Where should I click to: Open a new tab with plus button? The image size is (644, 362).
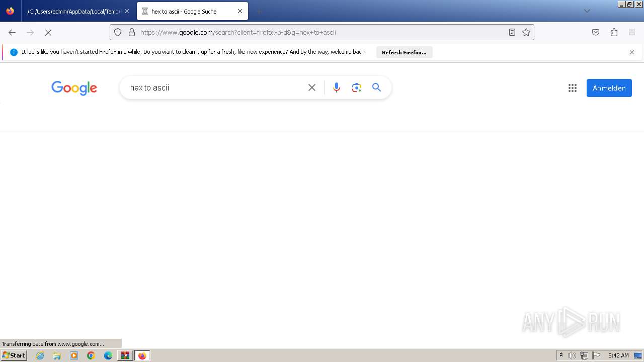click(259, 11)
